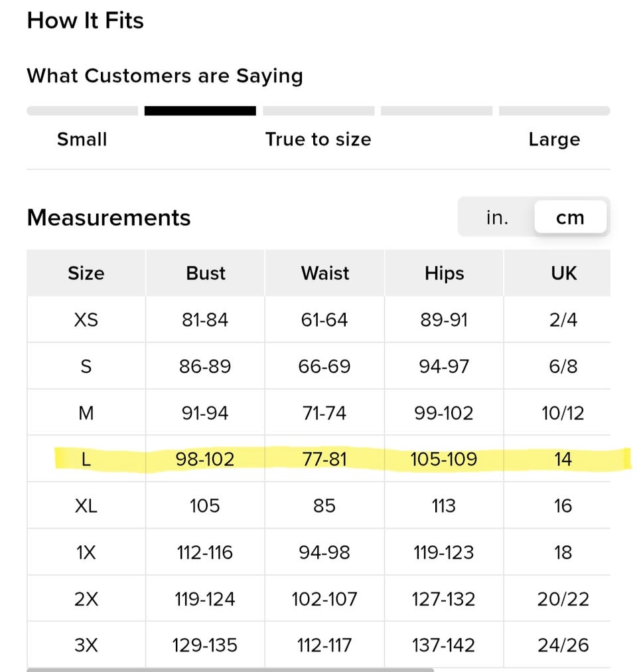Select the black fit rating bar segment
Viewport: 637px width, 672px height.
[x=200, y=111]
